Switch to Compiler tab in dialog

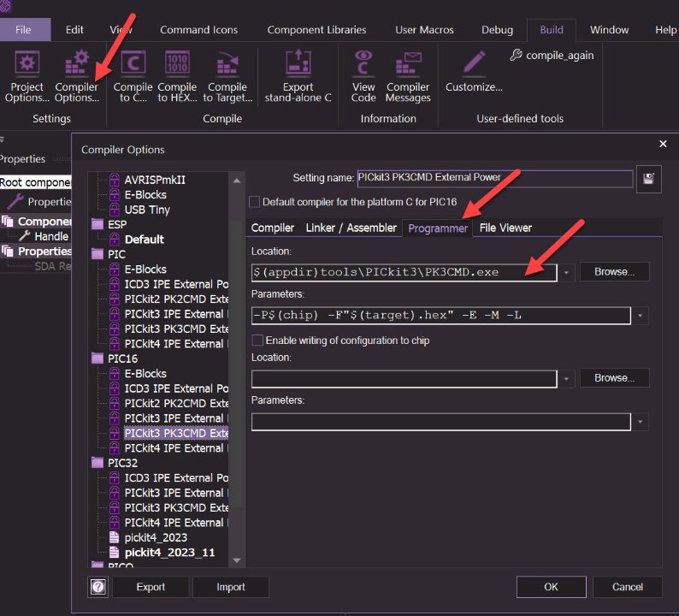pos(273,228)
